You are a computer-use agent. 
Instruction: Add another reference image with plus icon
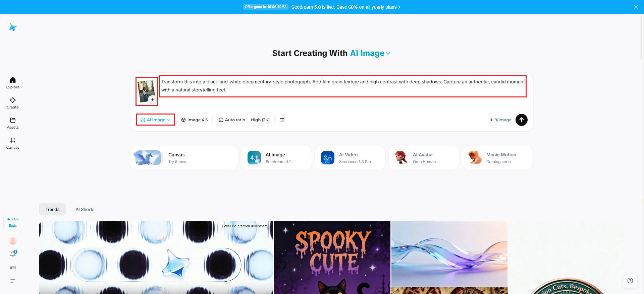(x=153, y=100)
